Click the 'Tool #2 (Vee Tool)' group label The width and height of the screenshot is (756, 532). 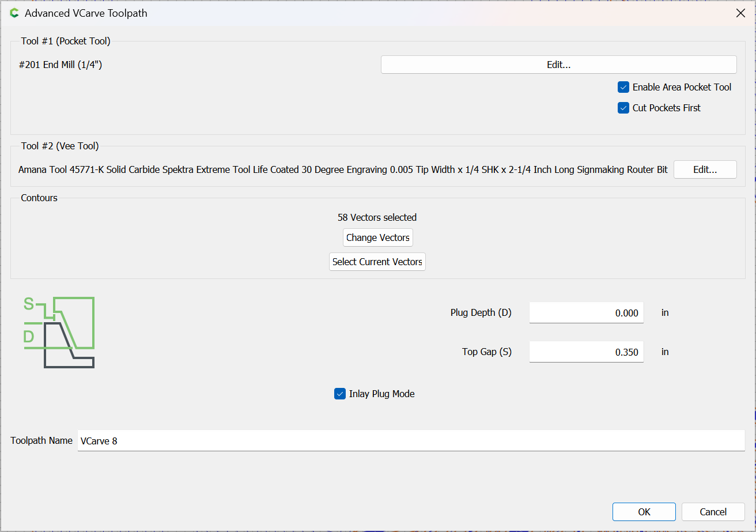pyautogui.click(x=60, y=146)
